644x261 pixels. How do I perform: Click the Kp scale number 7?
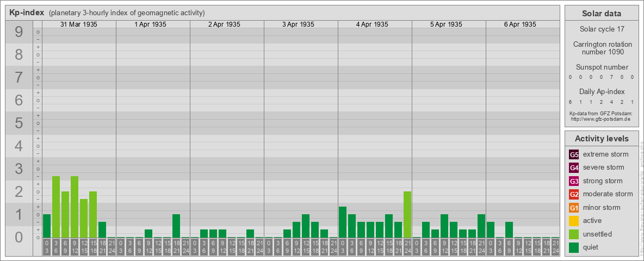pos(18,78)
